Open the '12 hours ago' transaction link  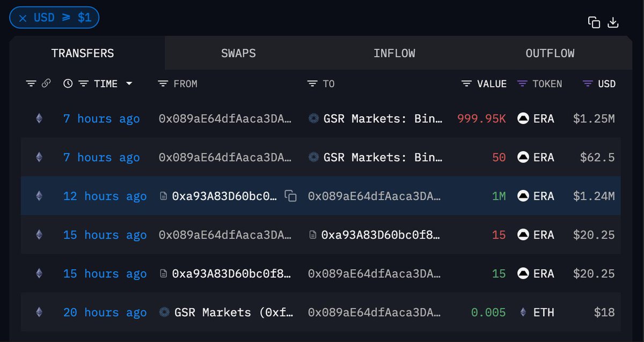105,196
